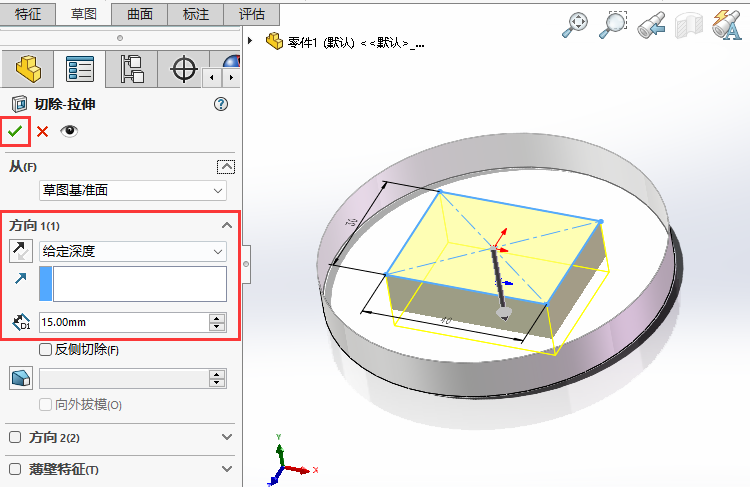Switch to the 特征 tab

pyautogui.click(x=28, y=14)
